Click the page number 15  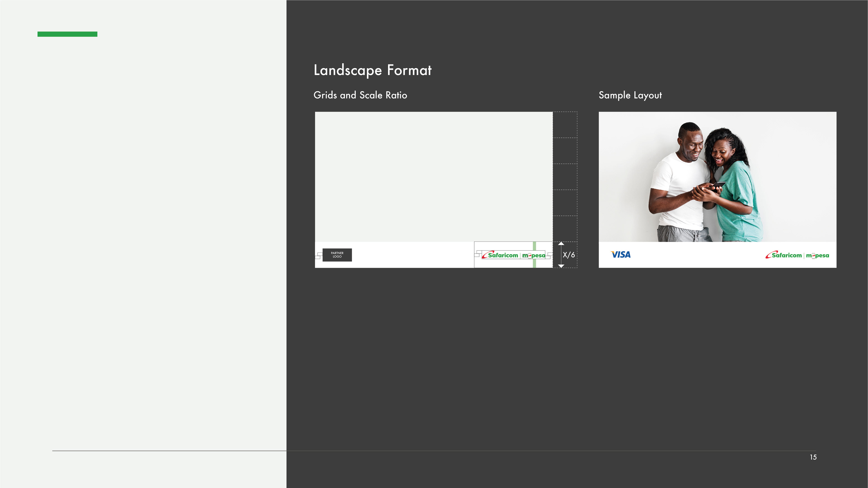(x=813, y=457)
